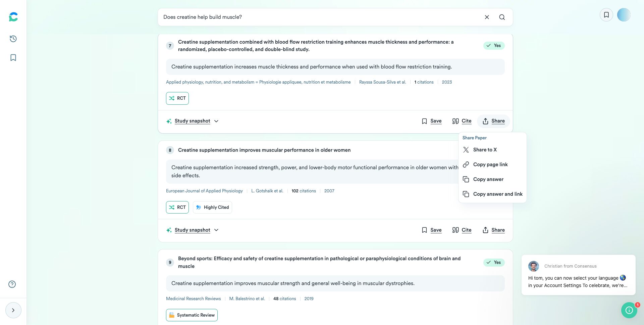
Task: Expand Study snapshot for paper 7
Action: pos(192,121)
